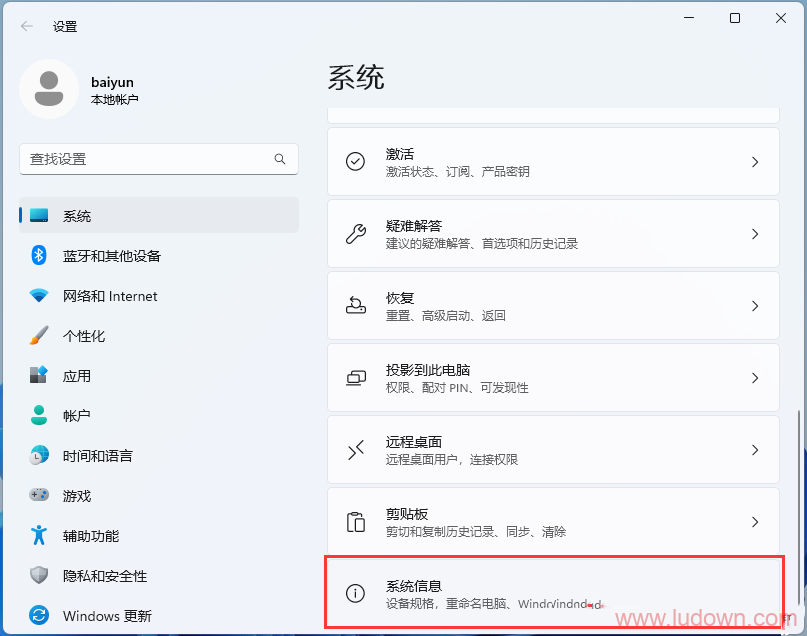Viewport: 807px width, 636px height.
Task: Click the 系统 monitor icon in sidebar
Action: (x=39, y=216)
